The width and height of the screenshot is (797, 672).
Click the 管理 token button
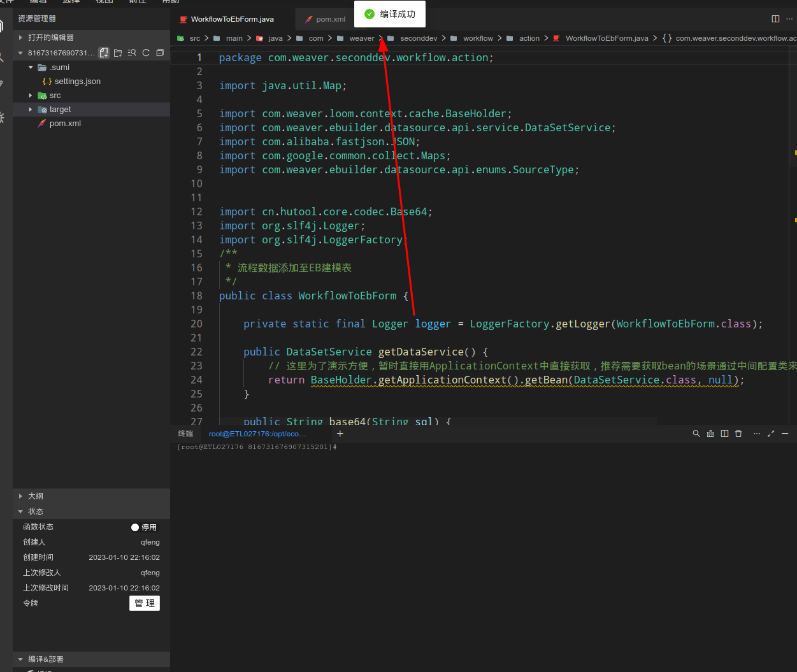click(x=145, y=603)
